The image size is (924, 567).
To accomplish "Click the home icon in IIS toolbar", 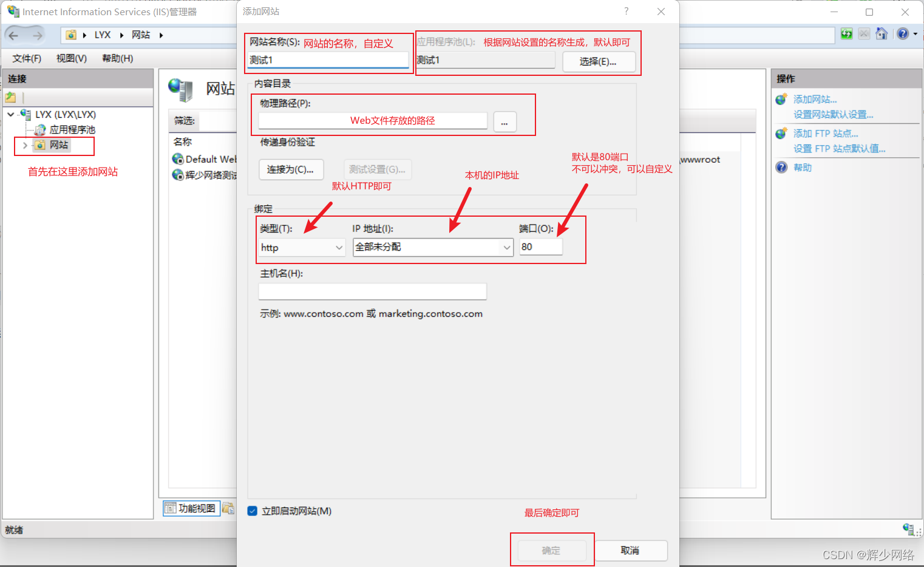I will pos(882,34).
